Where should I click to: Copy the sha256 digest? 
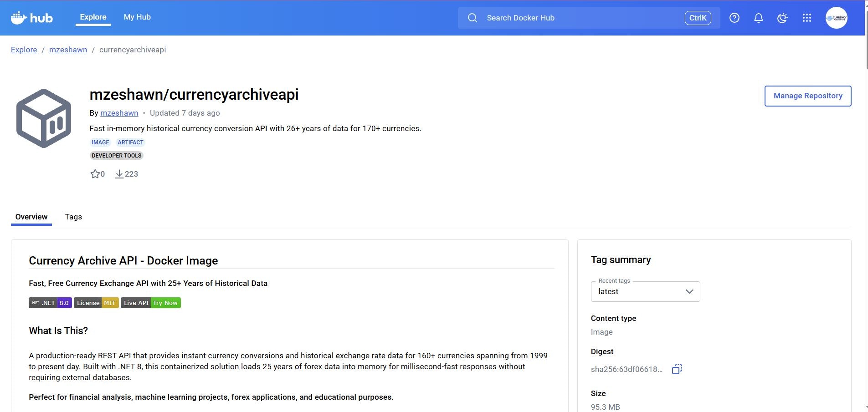coord(677,369)
